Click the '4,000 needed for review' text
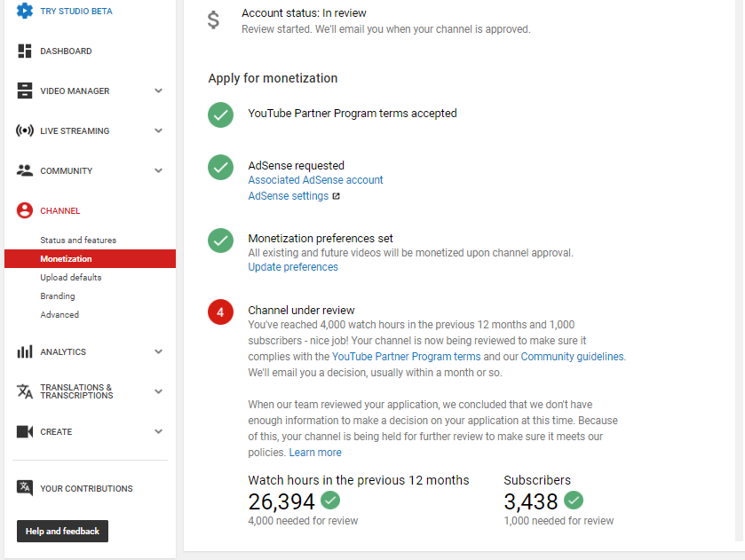The height and width of the screenshot is (560, 745). (x=303, y=521)
